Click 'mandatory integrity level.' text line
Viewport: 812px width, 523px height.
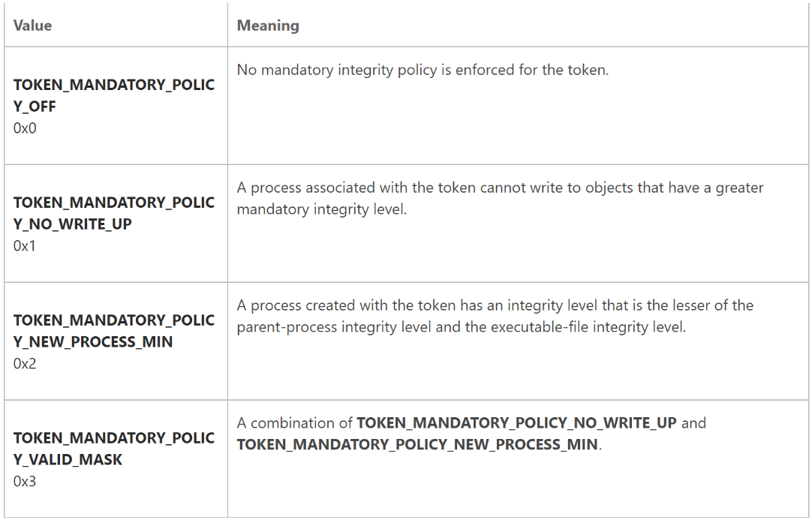pyautogui.click(x=322, y=209)
